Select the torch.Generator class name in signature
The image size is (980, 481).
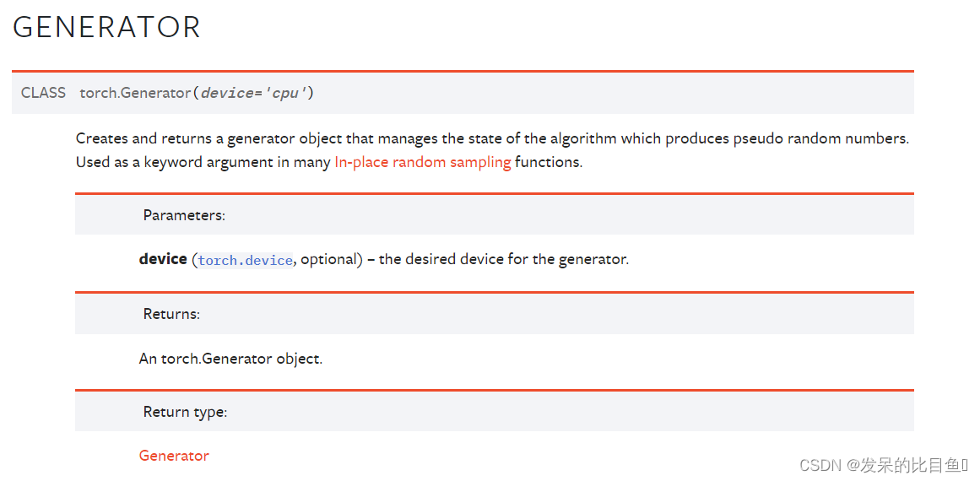135,93
